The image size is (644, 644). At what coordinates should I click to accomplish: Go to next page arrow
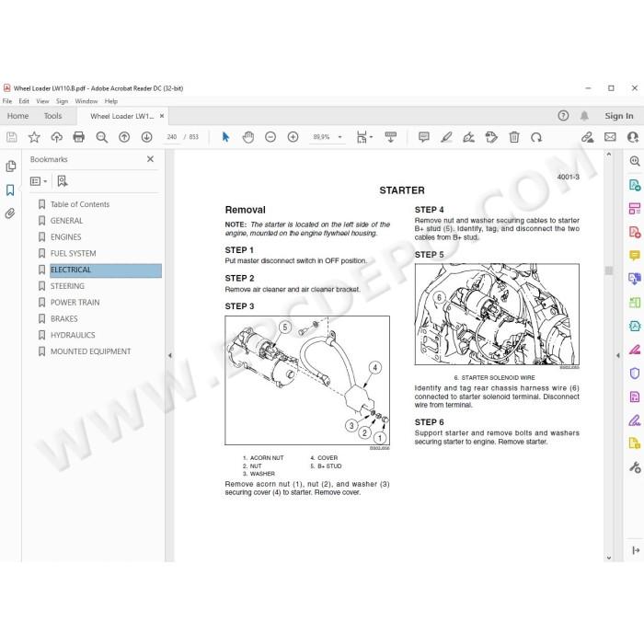coord(146,137)
